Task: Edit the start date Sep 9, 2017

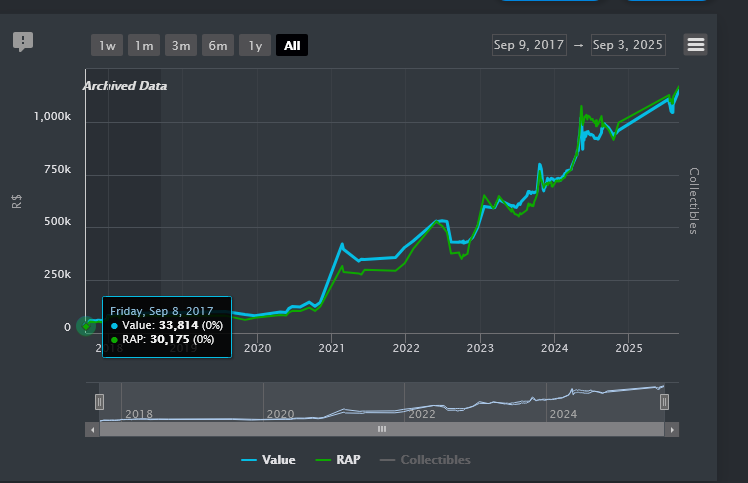Action: [x=529, y=45]
